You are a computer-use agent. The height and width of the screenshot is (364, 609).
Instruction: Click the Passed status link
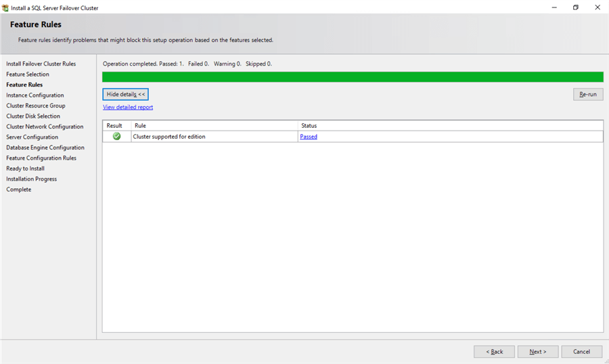click(x=309, y=137)
